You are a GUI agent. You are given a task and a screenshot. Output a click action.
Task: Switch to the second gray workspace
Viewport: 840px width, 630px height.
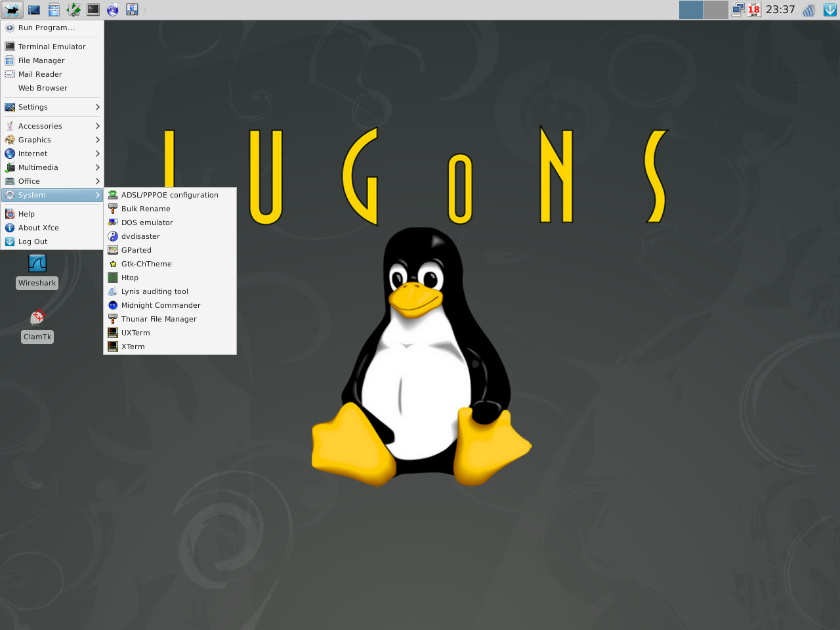(716, 10)
